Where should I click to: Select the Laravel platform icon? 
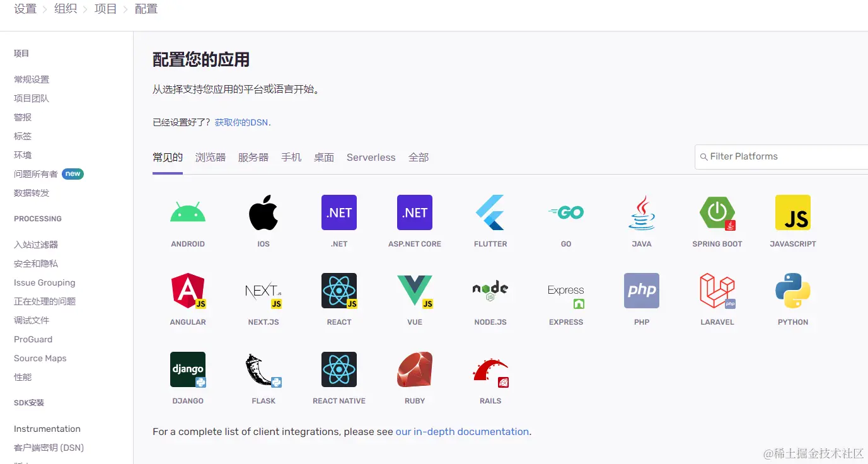(x=717, y=291)
